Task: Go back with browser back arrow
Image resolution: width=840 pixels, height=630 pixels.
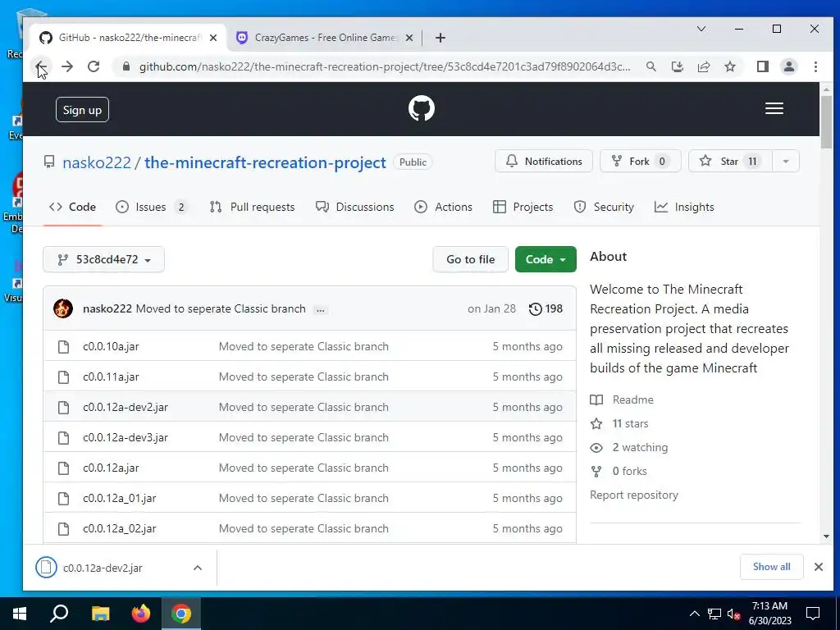Action: 41,66
